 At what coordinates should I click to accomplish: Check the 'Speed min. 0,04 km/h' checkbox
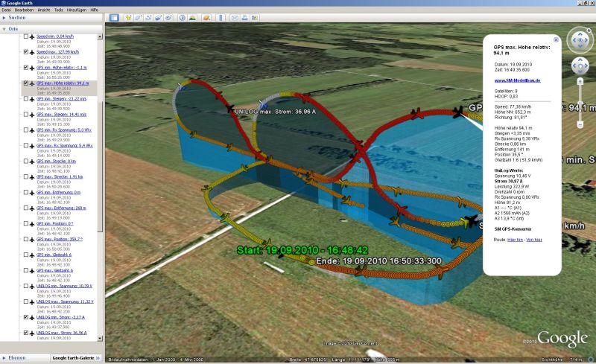coord(27,36)
